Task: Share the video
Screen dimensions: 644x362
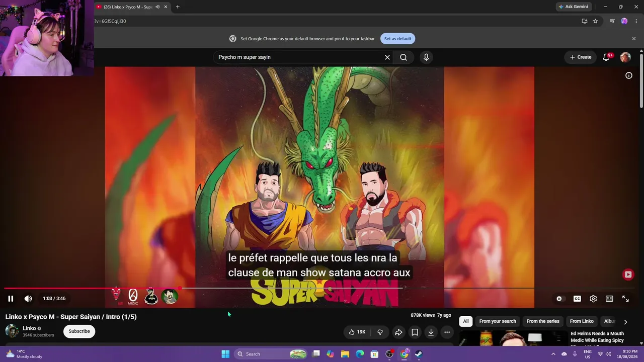Action: click(398, 332)
